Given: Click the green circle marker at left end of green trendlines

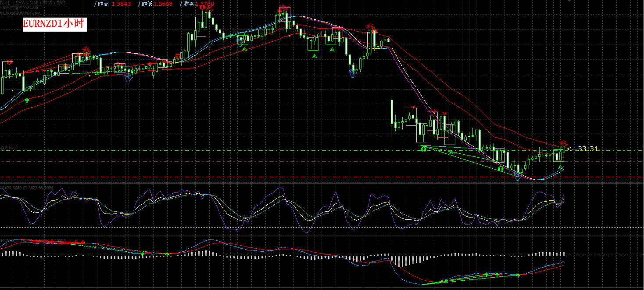Looking at the screenshot, I should [423, 150].
